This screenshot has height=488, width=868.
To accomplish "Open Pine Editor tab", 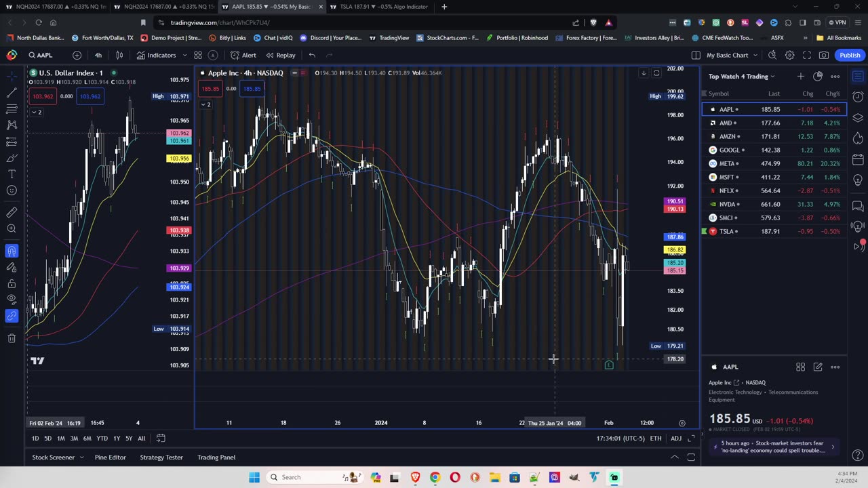I will point(110,457).
